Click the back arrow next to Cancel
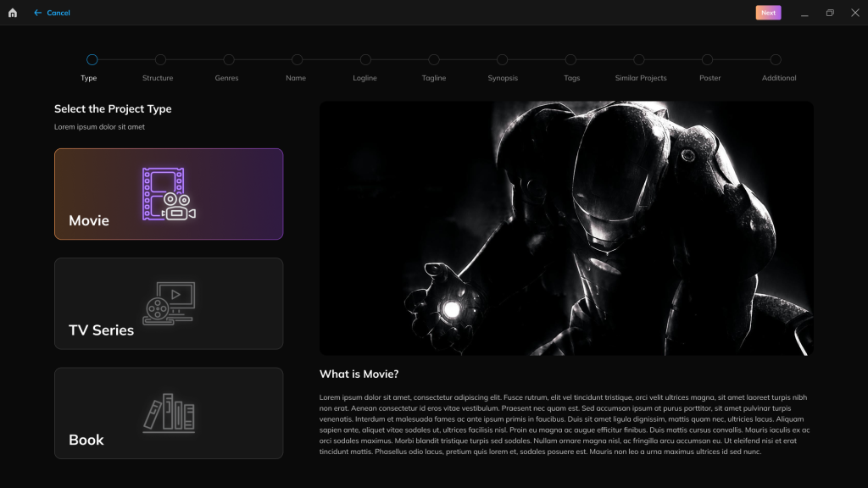This screenshot has height=488, width=868. (x=37, y=13)
